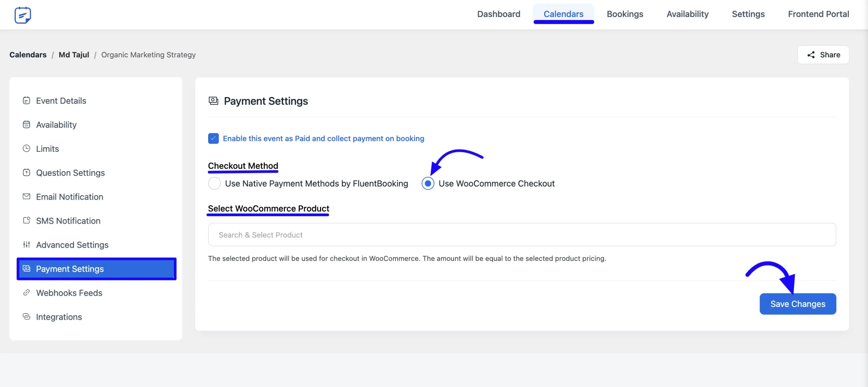
Task: Open Question Settings in sidebar
Action: coord(96,173)
